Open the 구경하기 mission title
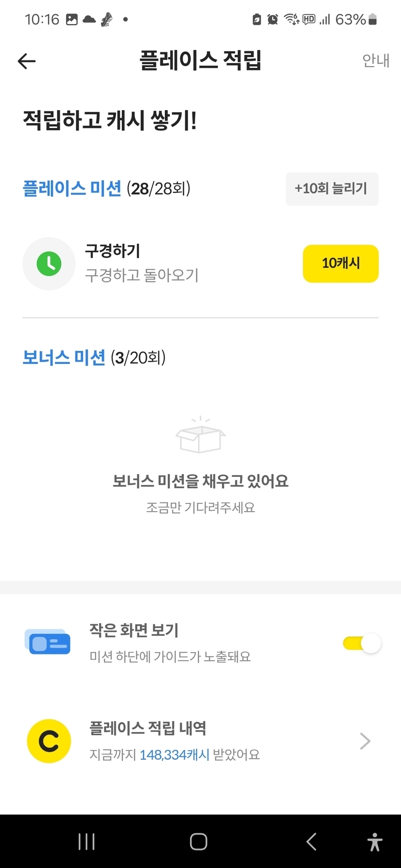Viewport: 401px width, 868px height. pos(113,251)
